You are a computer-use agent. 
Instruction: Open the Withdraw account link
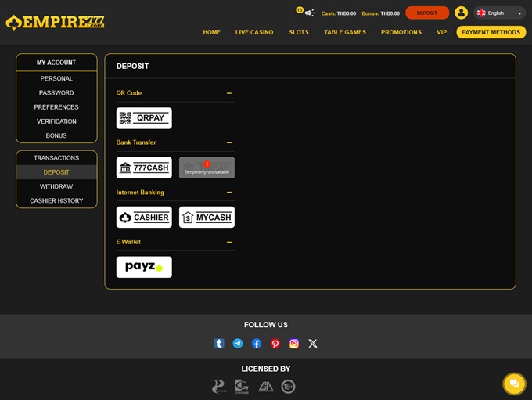(56, 186)
